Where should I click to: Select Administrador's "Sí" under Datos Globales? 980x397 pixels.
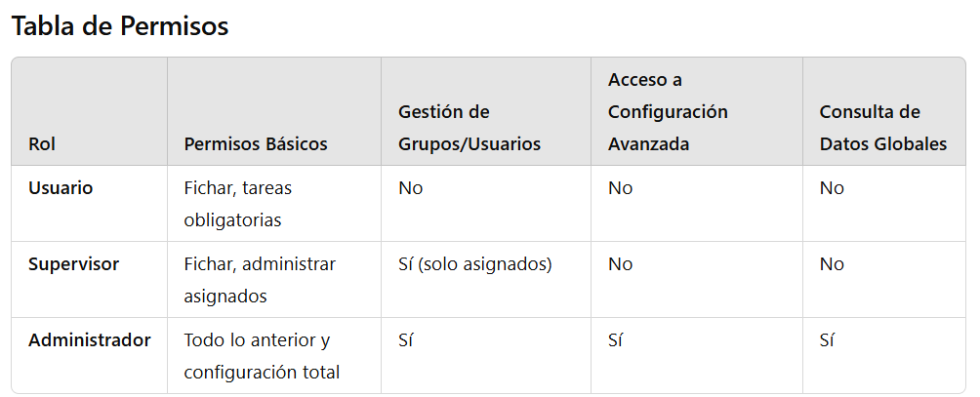(x=828, y=340)
